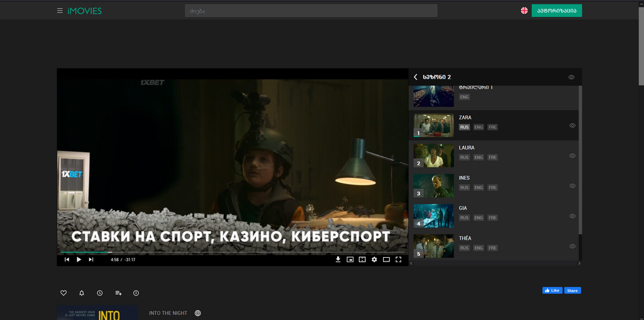Mark episode INES as watched

[x=572, y=185]
